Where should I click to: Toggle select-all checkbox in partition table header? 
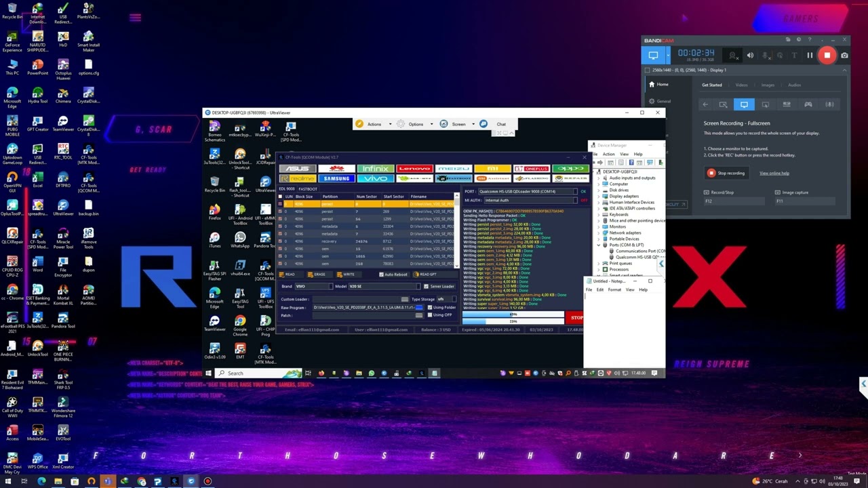click(280, 197)
